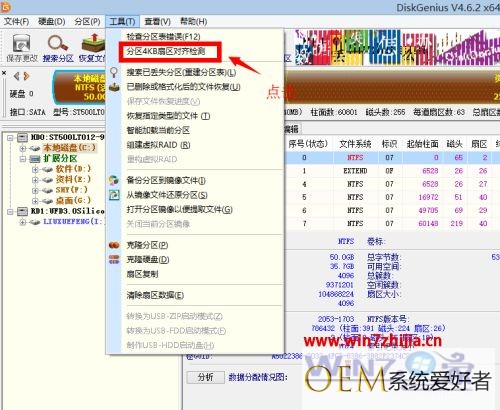Choose 克隆硬盘 menu entry
Viewport: 500px width, 410px height.
pyautogui.click(x=148, y=259)
